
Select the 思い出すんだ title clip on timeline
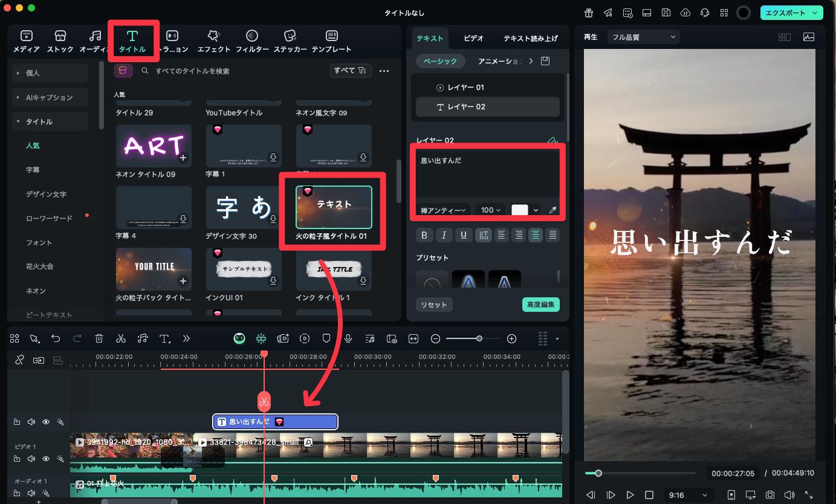click(275, 422)
